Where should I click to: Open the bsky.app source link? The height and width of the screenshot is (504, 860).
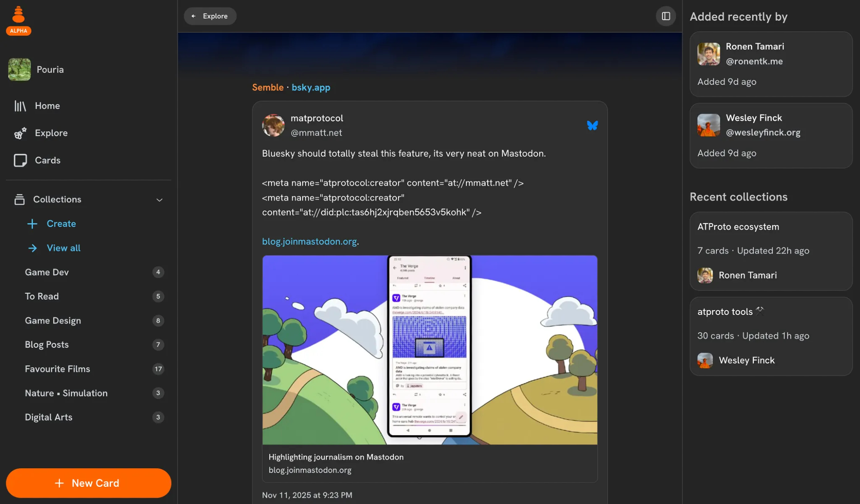(310, 87)
